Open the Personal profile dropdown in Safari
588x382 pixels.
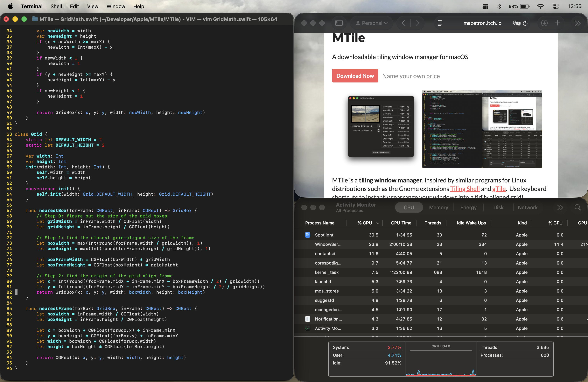[371, 23]
